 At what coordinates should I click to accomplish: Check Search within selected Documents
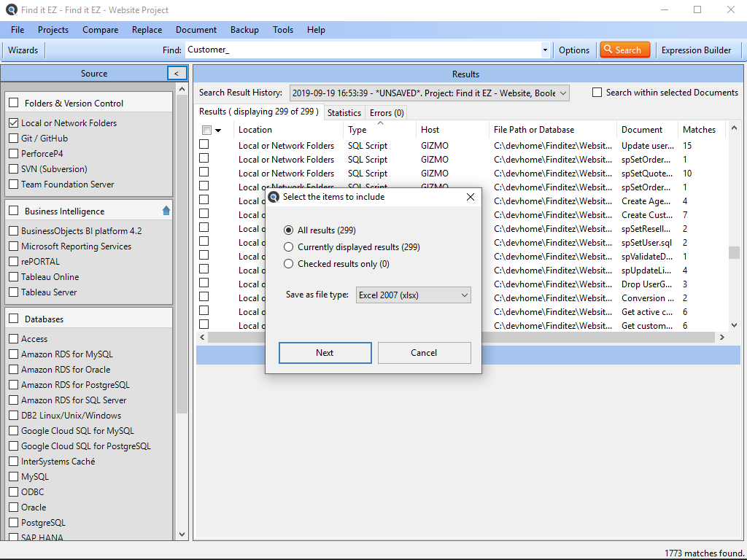tap(597, 93)
